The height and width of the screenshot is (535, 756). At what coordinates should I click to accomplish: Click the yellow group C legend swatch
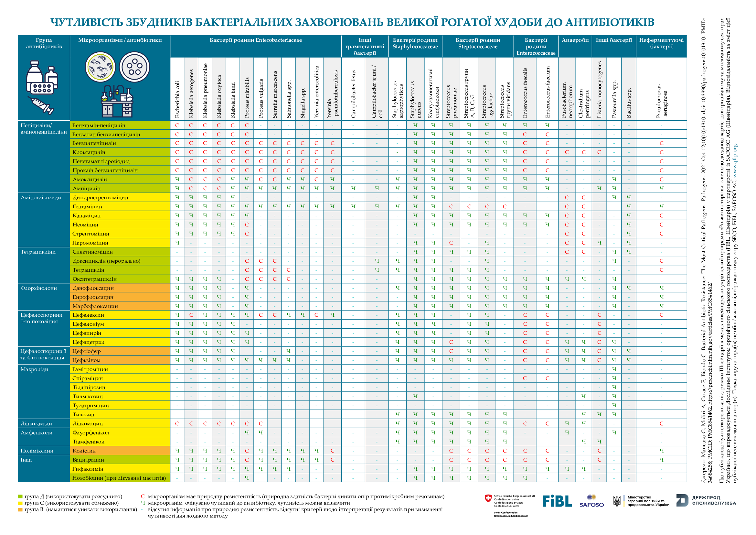coord(20,503)
